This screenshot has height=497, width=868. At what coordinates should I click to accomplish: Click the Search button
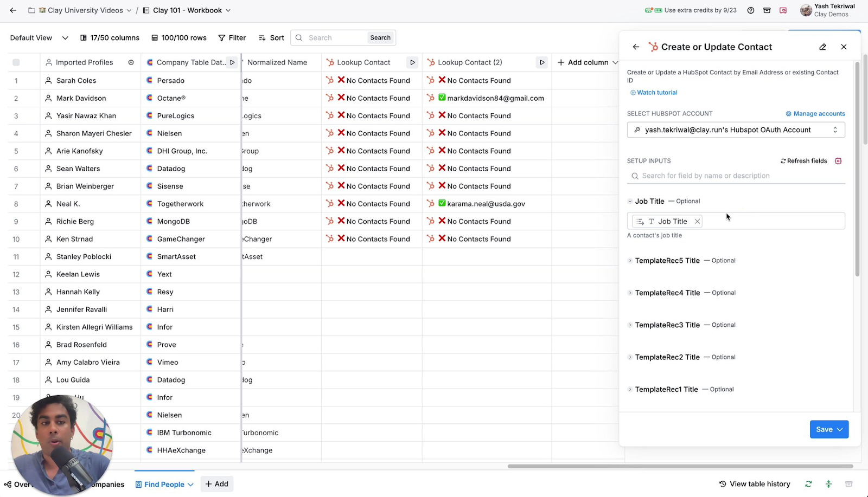pyautogui.click(x=380, y=38)
